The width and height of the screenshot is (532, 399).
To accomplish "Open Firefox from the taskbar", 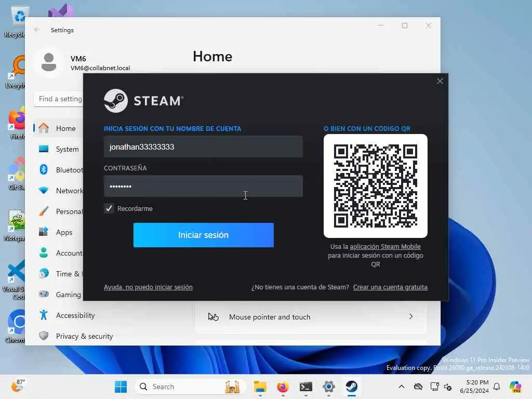I will point(283,387).
